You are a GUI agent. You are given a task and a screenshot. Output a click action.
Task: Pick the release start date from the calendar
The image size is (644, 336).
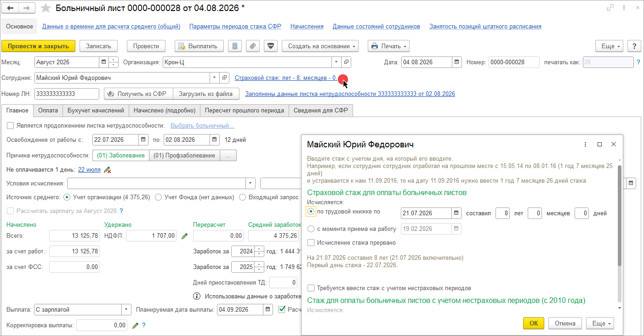(143, 140)
